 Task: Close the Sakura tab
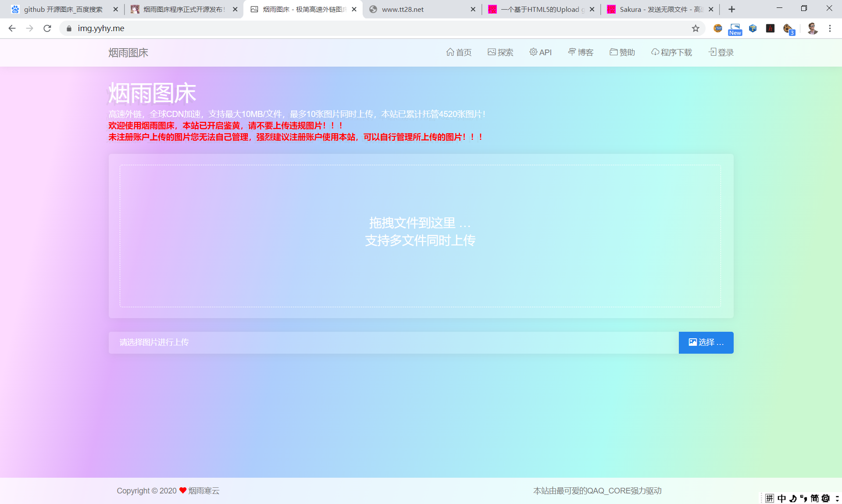click(711, 9)
